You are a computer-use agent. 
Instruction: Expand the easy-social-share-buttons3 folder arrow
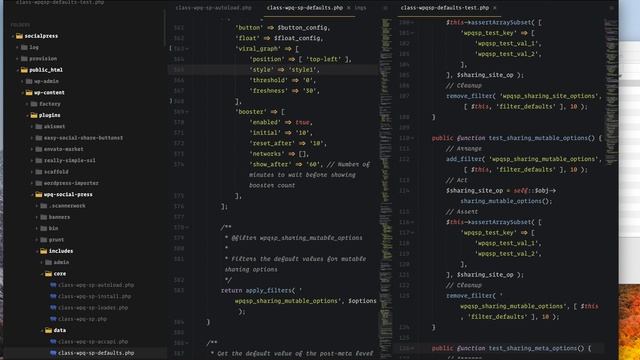pos(32,138)
